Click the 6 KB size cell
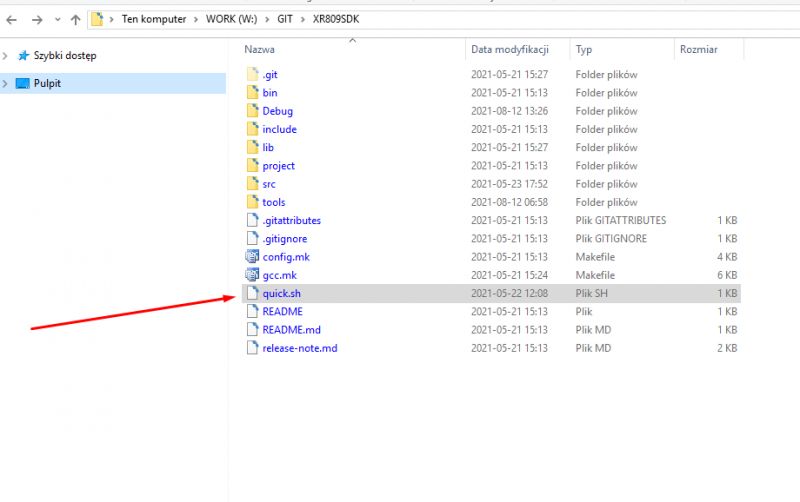This screenshot has height=502, width=800. coord(727,275)
